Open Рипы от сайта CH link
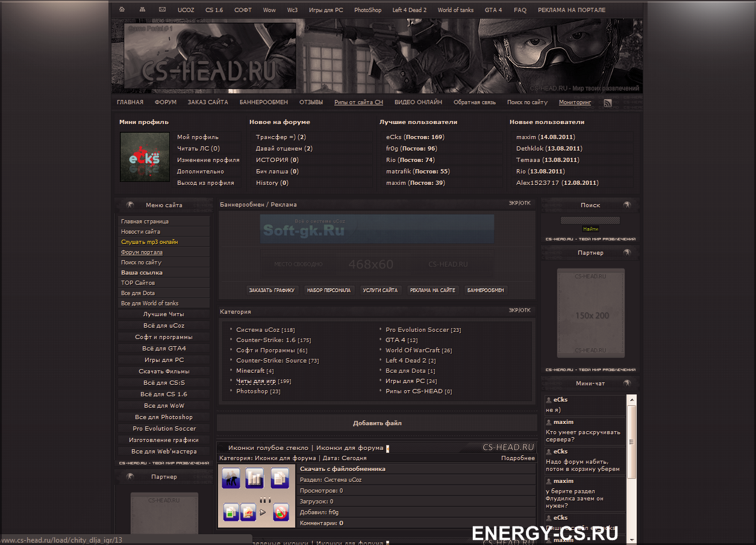Viewport: 756px width, 545px height. point(358,102)
